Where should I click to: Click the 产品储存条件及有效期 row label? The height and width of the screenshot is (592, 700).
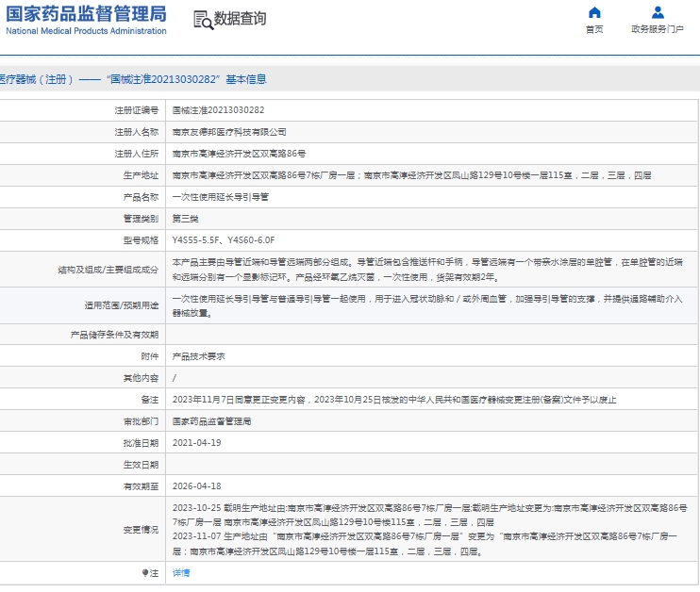[x=114, y=335]
